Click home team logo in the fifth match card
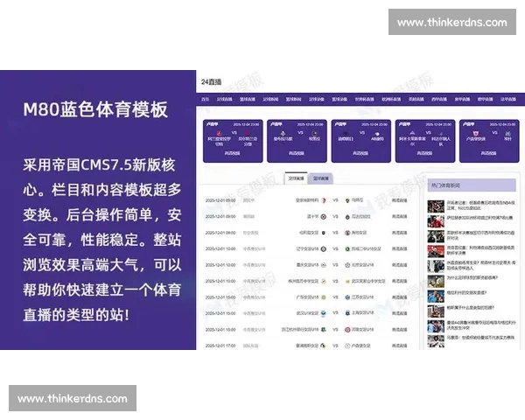The image size is (525, 420). [475, 133]
